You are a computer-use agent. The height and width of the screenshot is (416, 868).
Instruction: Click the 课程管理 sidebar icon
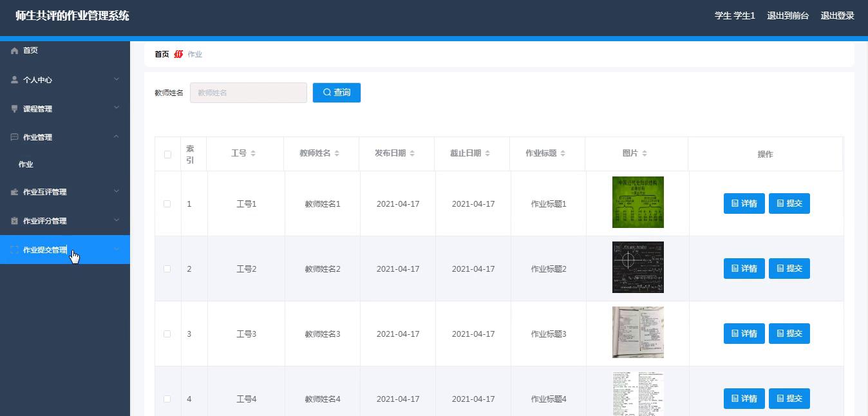click(15, 109)
